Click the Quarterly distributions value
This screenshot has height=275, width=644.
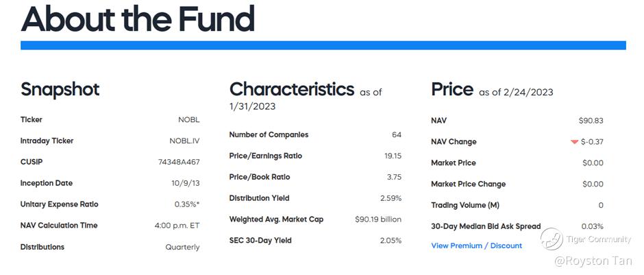182,247
